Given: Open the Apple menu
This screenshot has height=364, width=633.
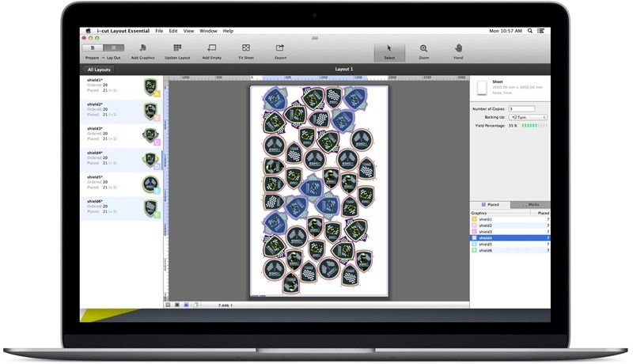Looking at the screenshot, I should coord(88,31).
